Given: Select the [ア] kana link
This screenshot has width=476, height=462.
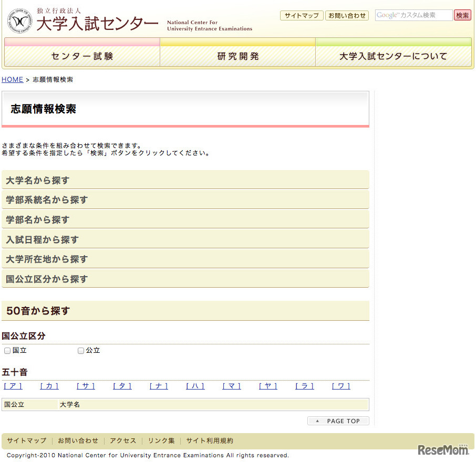Looking at the screenshot, I should pos(13,385).
